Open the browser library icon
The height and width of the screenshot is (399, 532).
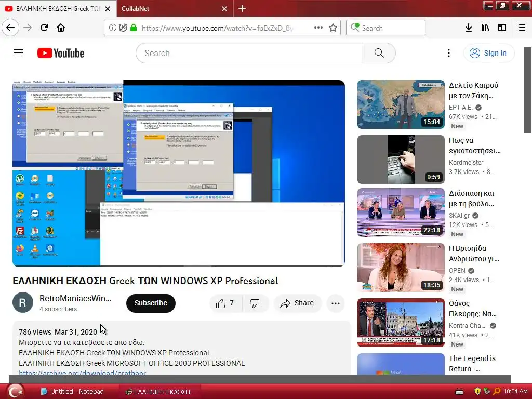[x=485, y=28]
